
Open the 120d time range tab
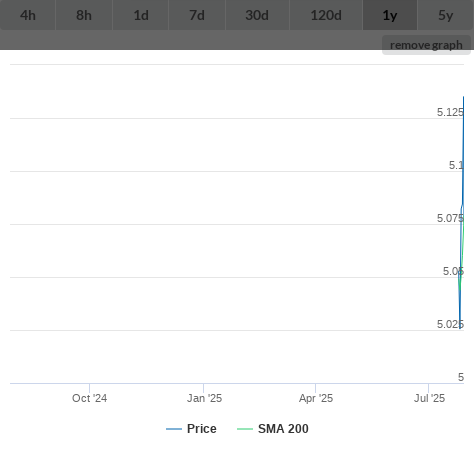326,15
